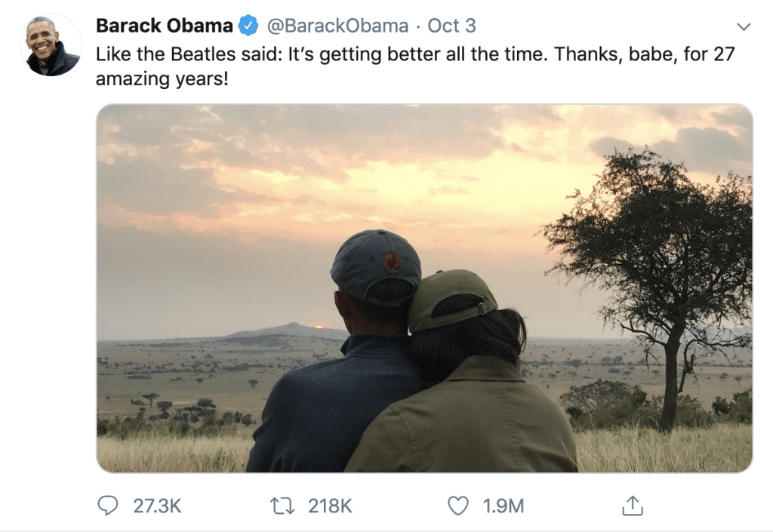Open the 218K retweets count
This screenshot has width=773, height=532.
[328, 506]
